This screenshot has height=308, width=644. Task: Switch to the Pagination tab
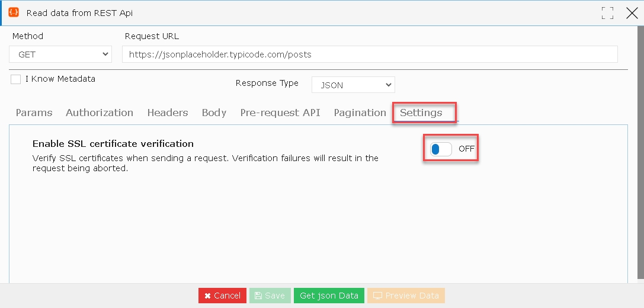tap(360, 113)
